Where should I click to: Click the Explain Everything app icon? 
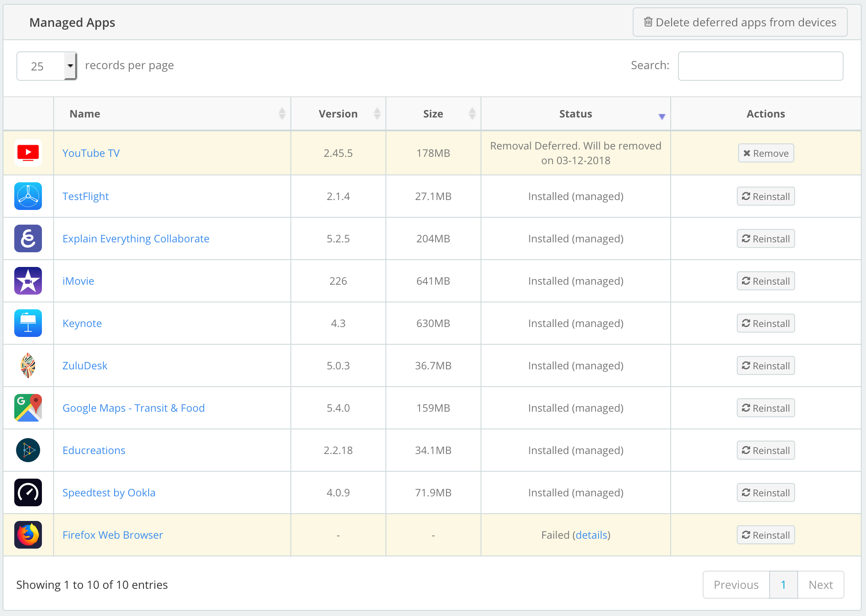pos(28,238)
